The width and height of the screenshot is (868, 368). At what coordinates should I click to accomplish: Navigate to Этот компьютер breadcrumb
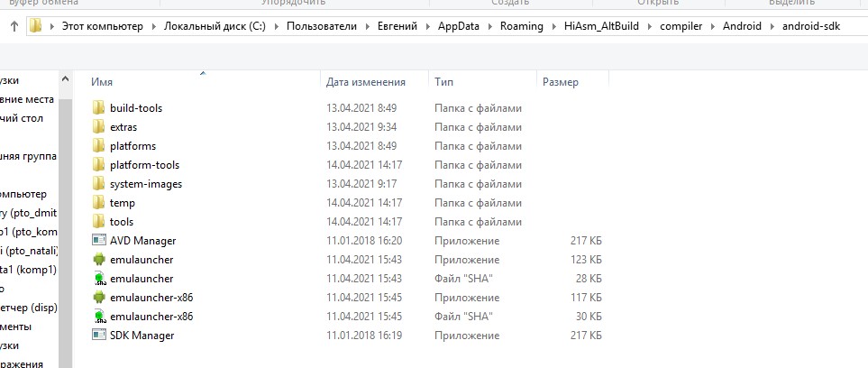(103, 26)
